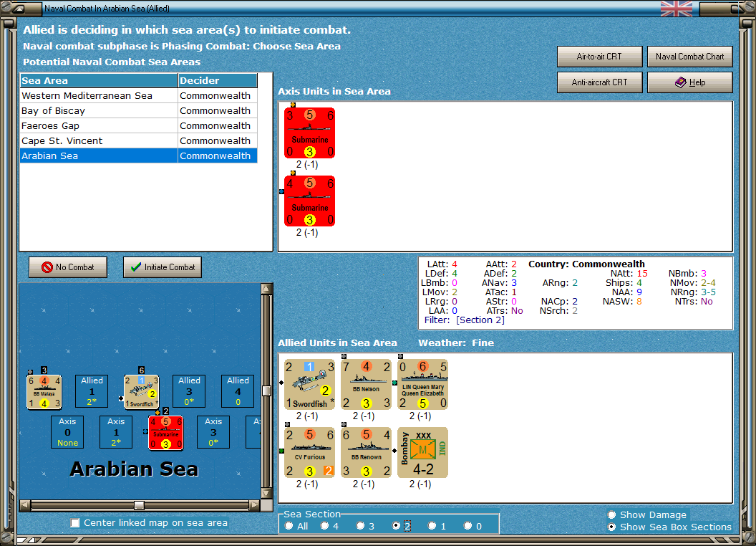Choose No Combat
The height and width of the screenshot is (546, 756).
point(68,267)
